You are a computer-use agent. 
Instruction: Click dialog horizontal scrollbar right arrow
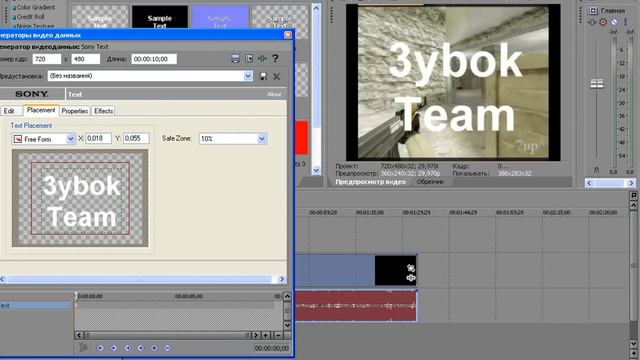(282, 279)
